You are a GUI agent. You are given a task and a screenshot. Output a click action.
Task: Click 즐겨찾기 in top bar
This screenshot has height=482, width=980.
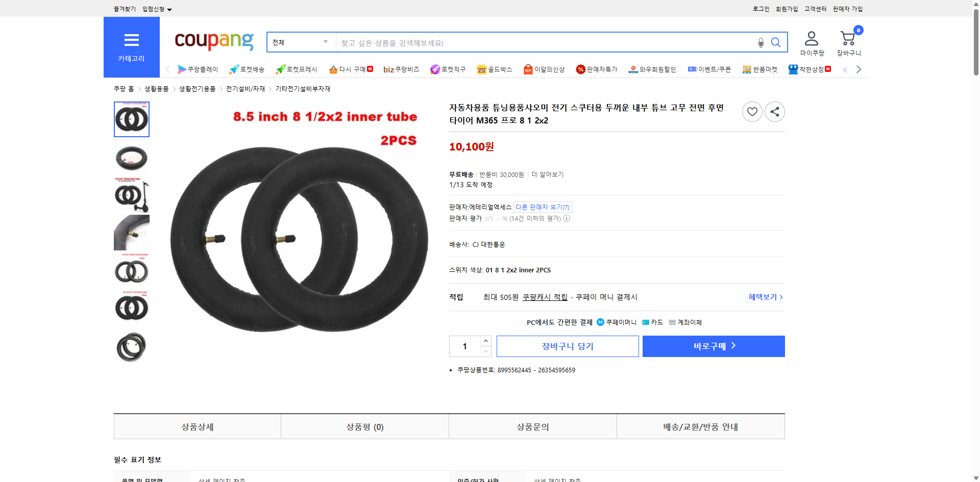125,9
